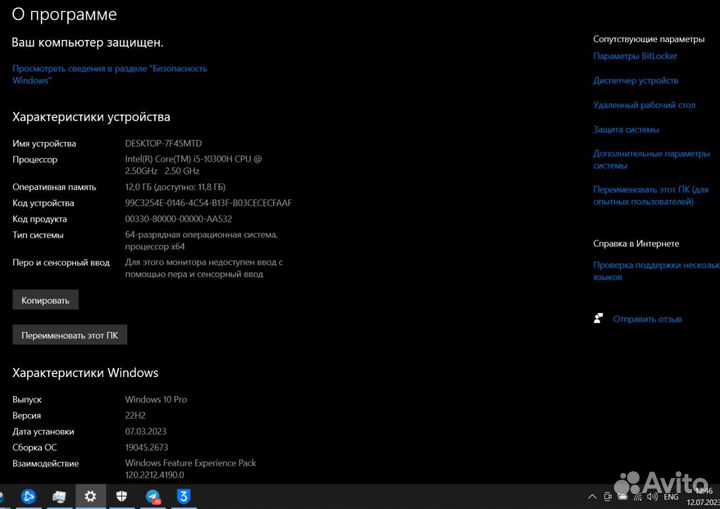The image size is (720, 509).
Task: Select Windows Feature Experience Pack value
Action: pyautogui.click(x=191, y=469)
